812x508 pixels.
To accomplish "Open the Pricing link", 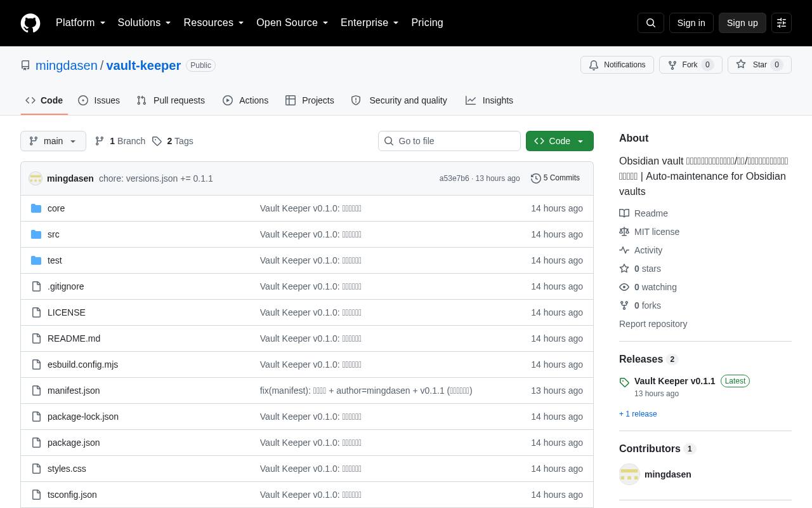I will 427,23.
